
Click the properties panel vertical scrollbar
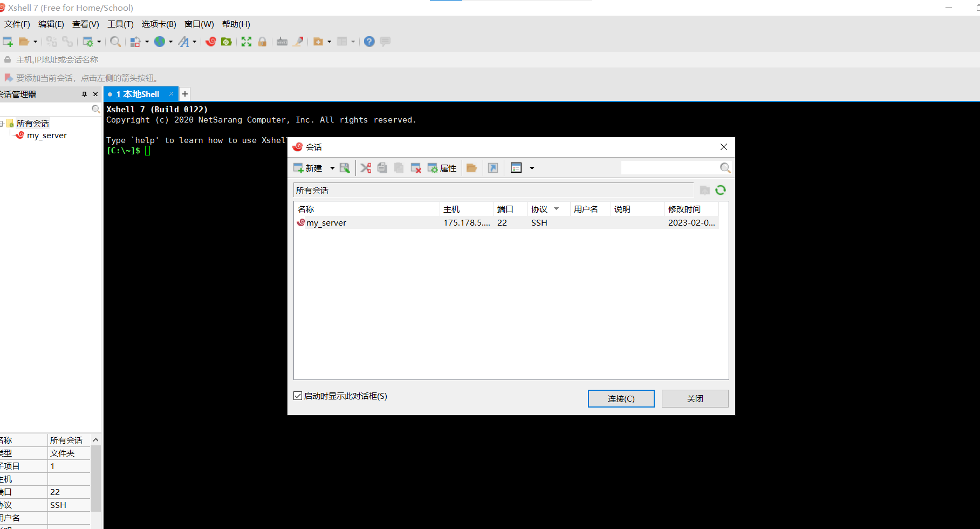pyautogui.click(x=95, y=475)
